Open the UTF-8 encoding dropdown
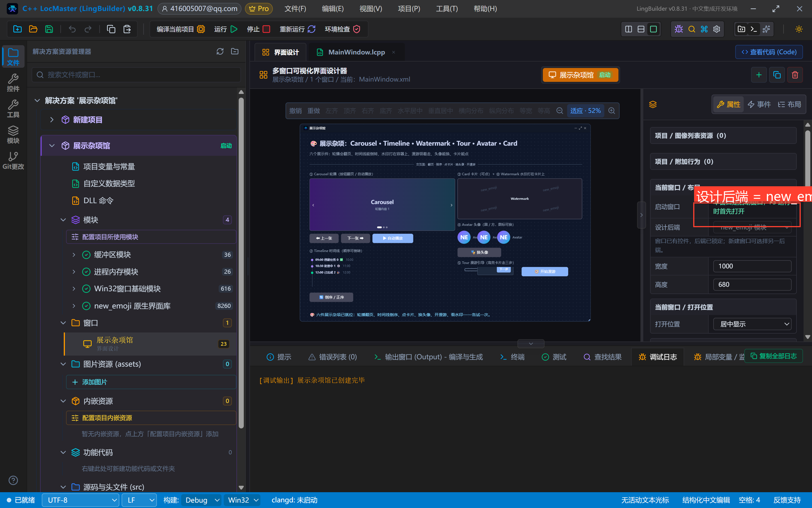This screenshot has height=508, width=812. coord(81,500)
